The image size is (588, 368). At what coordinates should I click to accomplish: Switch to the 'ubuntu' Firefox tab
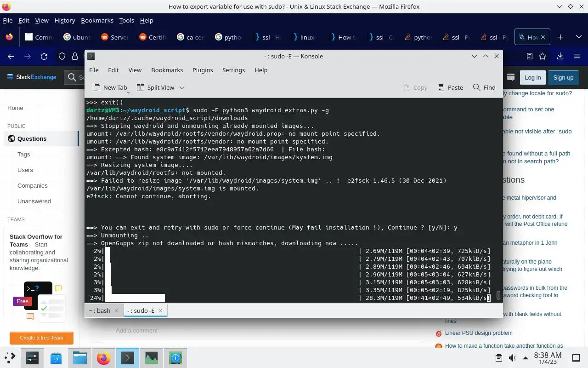click(x=77, y=37)
